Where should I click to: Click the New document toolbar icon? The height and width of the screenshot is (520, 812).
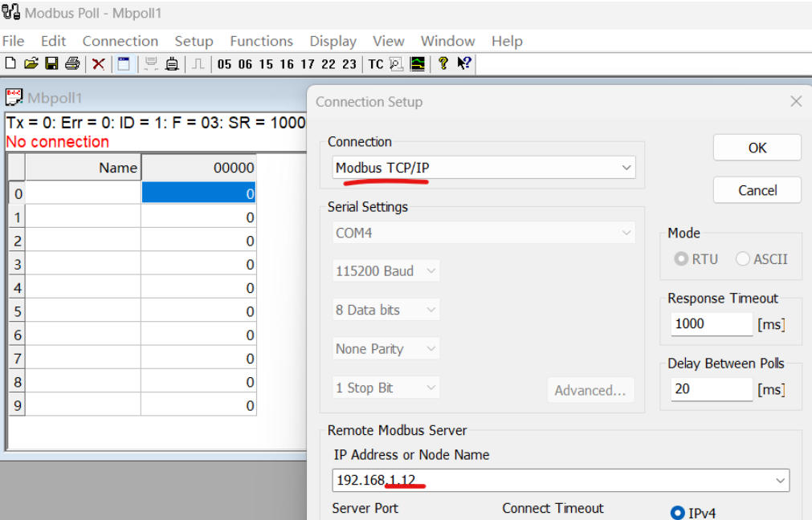point(10,64)
